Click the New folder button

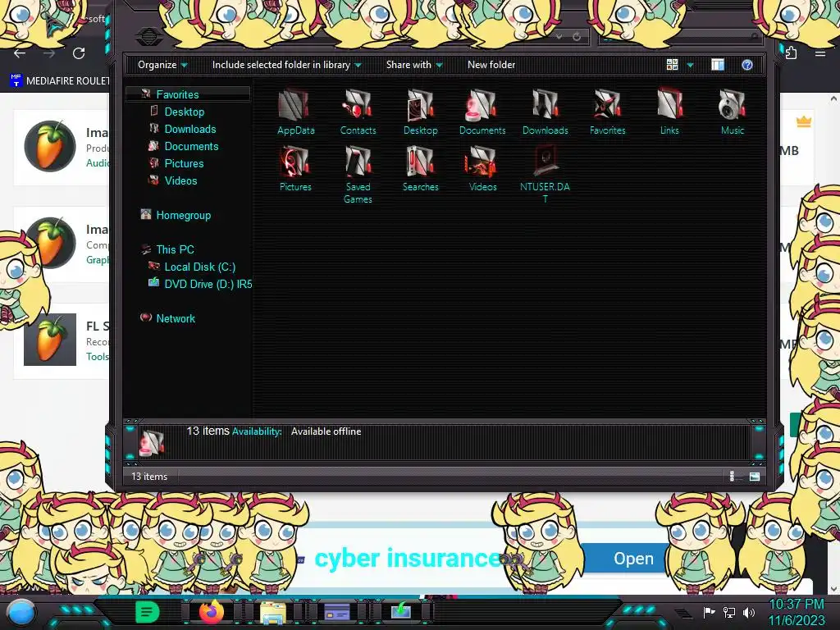(491, 65)
